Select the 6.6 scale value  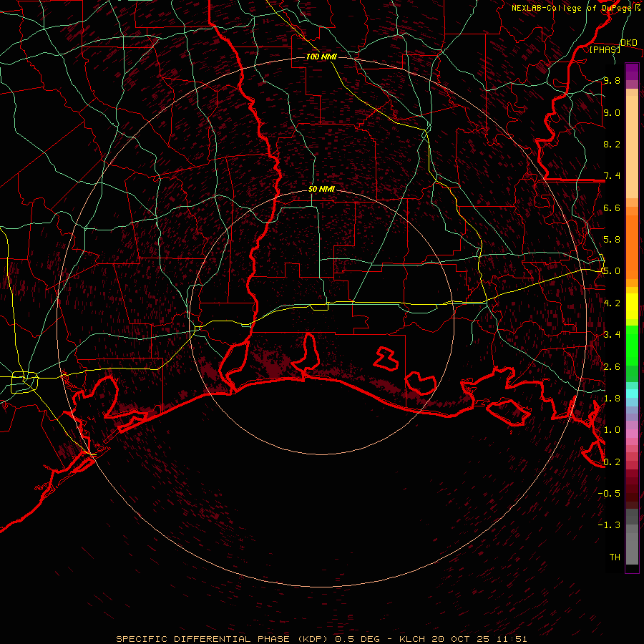click(x=612, y=208)
